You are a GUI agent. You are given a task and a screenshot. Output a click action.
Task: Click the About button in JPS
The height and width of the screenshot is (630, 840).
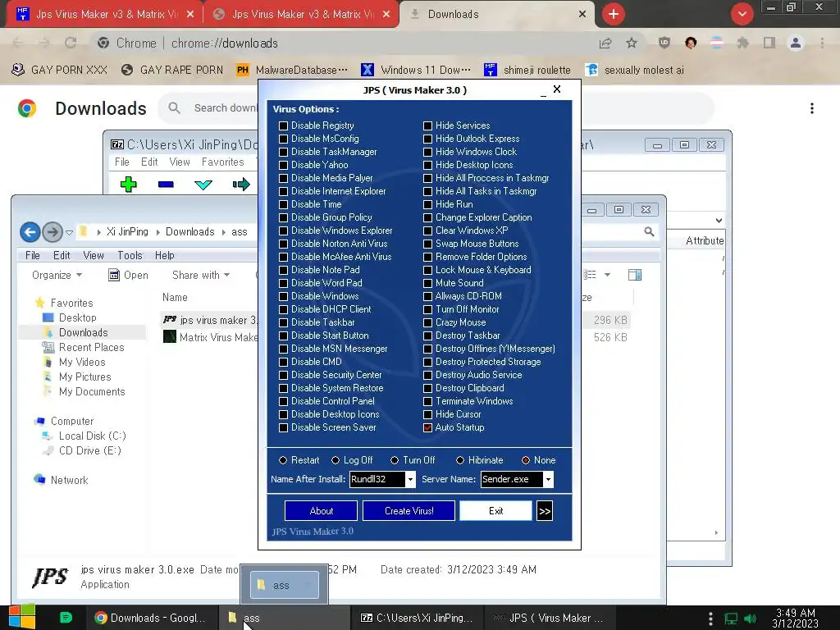tap(321, 511)
